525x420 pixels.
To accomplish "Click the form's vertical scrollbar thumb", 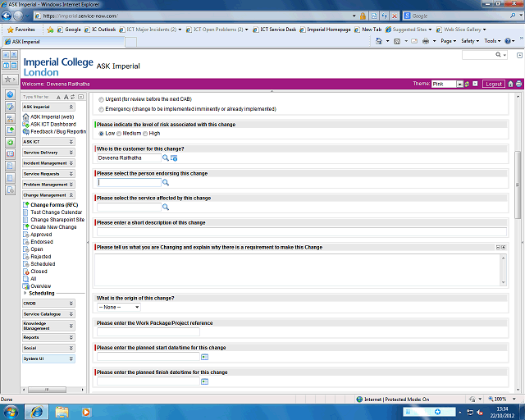I will click(518, 171).
